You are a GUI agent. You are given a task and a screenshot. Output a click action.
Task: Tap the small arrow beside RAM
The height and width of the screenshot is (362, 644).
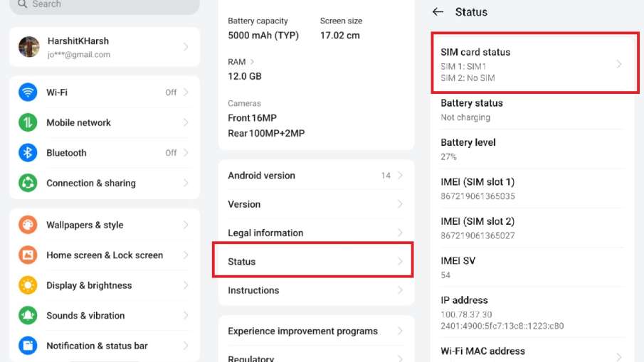252,62
